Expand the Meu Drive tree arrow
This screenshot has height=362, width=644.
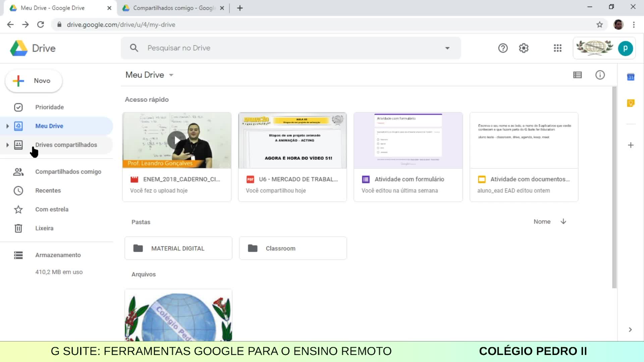[x=7, y=126]
